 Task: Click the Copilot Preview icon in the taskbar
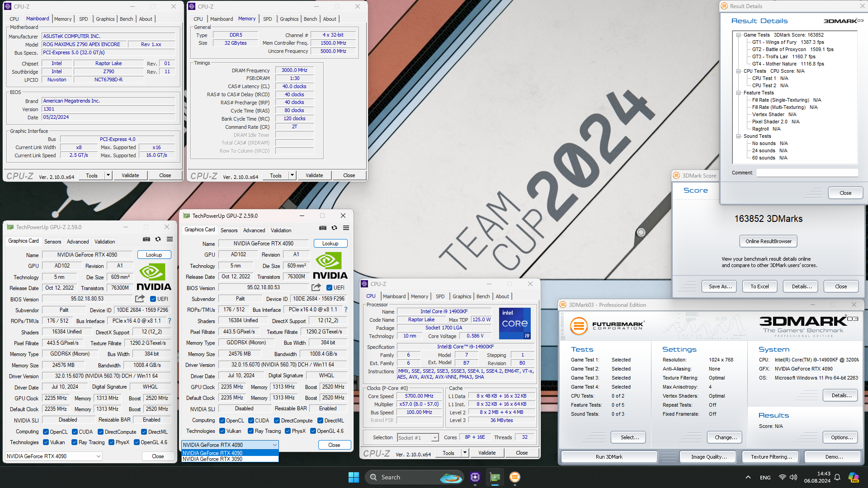[854, 477]
